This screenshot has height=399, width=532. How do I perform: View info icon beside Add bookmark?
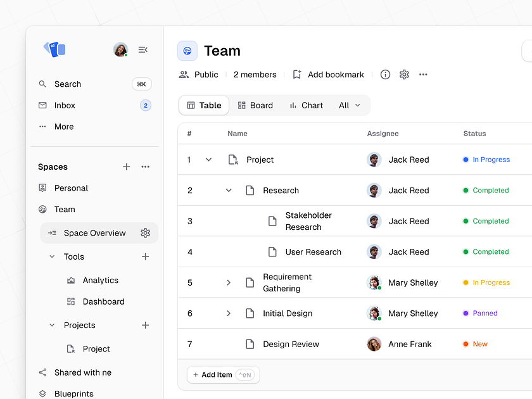pos(385,74)
